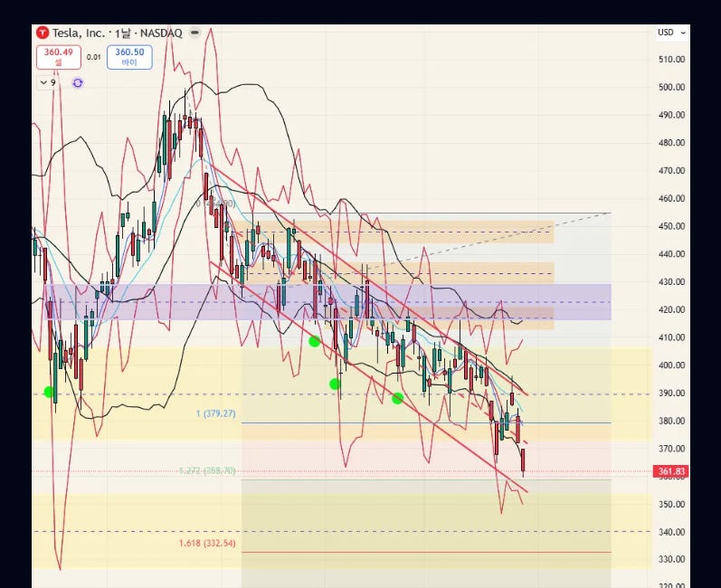The height and width of the screenshot is (588, 721).
Task: Open the USD currency dropdown
Action: pos(672,33)
